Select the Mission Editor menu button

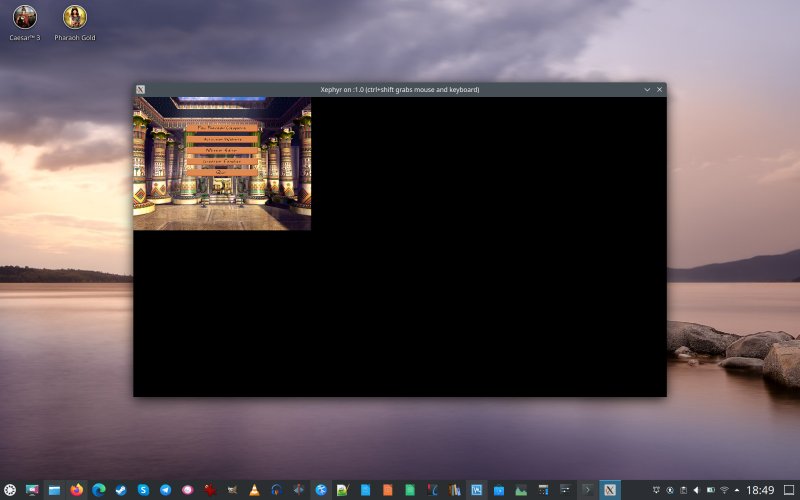pos(221,151)
